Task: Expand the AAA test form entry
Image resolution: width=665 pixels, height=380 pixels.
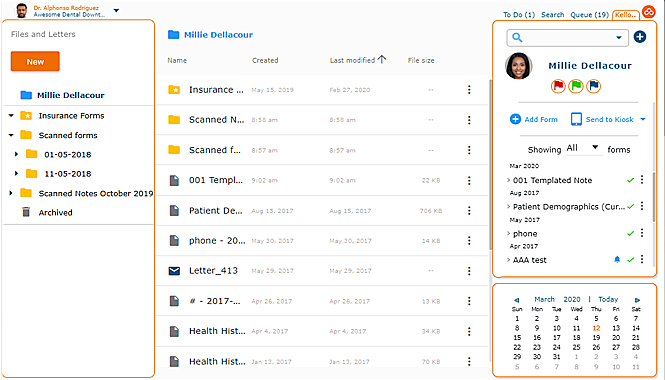Action: pos(509,260)
